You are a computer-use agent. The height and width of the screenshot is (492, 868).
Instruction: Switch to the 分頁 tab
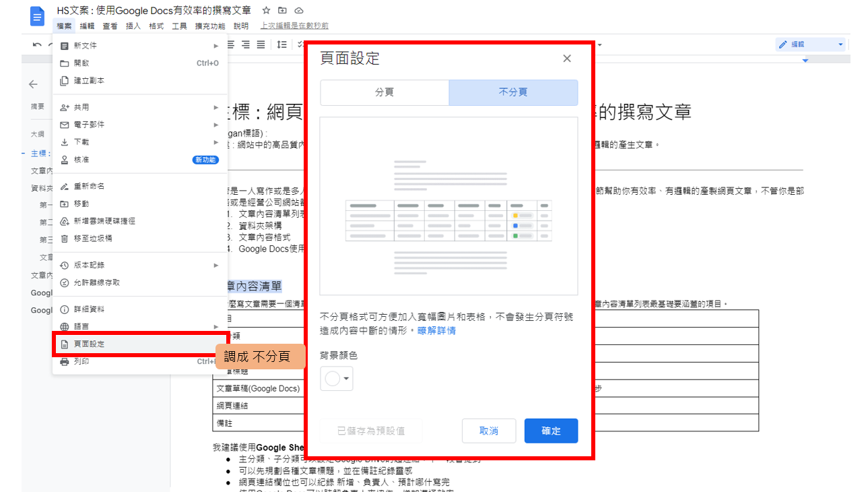(385, 92)
